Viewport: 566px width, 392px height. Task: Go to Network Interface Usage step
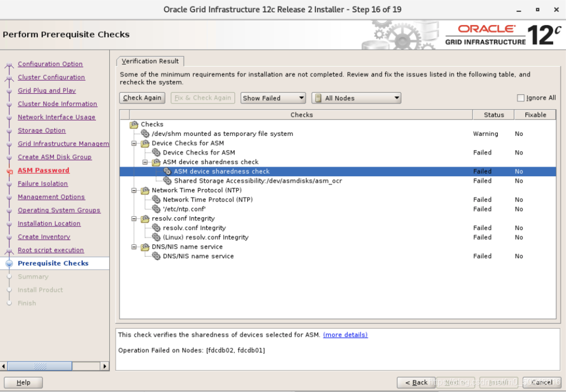(56, 117)
